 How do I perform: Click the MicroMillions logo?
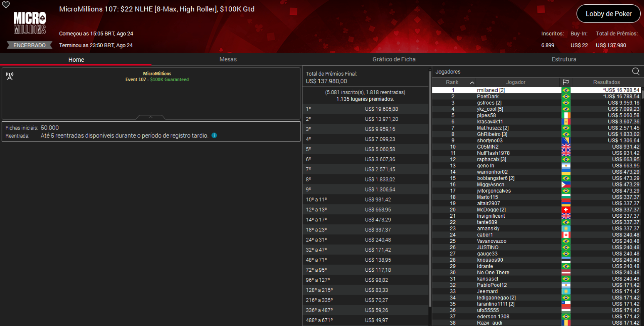[x=30, y=23]
